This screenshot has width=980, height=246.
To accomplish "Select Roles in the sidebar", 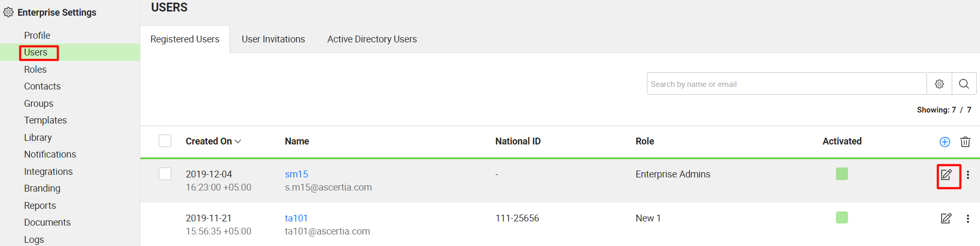I will point(35,70).
